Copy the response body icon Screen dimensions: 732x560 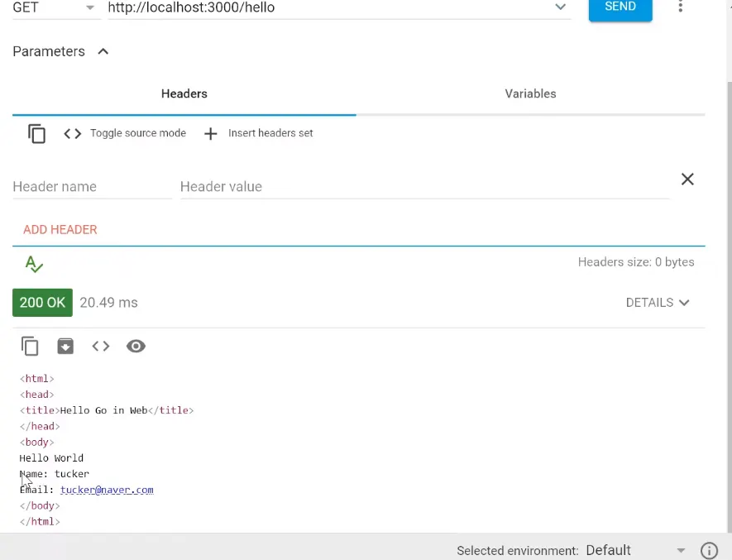click(x=30, y=347)
